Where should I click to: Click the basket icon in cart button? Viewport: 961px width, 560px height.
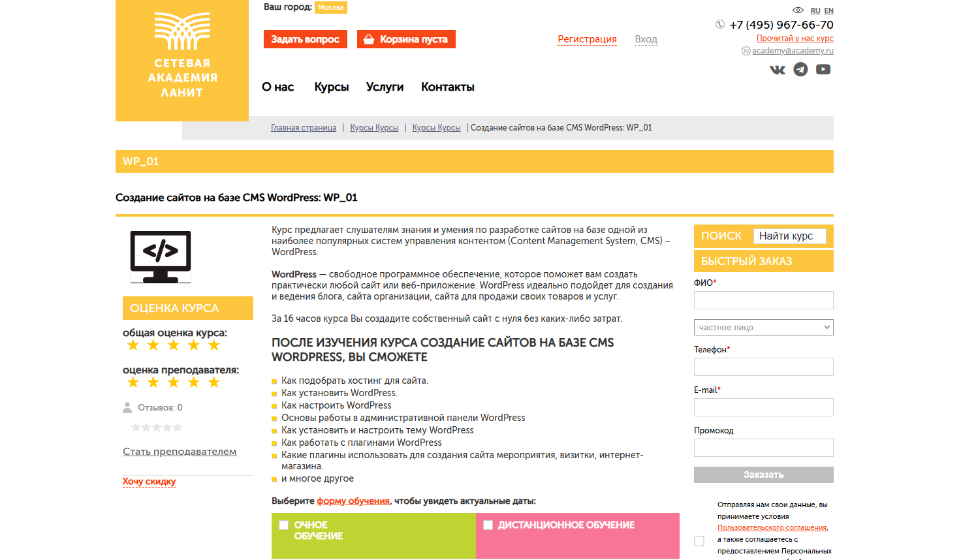[369, 39]
